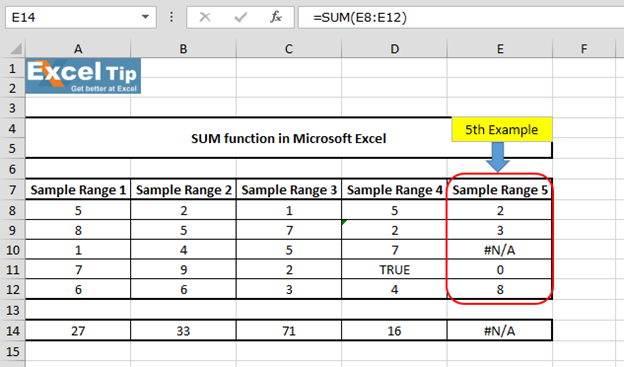Select column D header
624x367 pixels.
coord(394,49)
